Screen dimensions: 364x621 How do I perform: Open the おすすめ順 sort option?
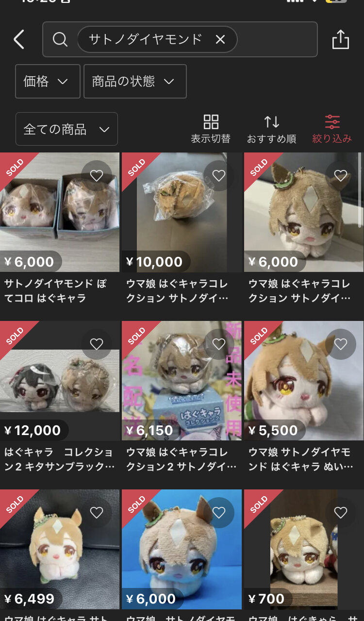tap(271, 129)
